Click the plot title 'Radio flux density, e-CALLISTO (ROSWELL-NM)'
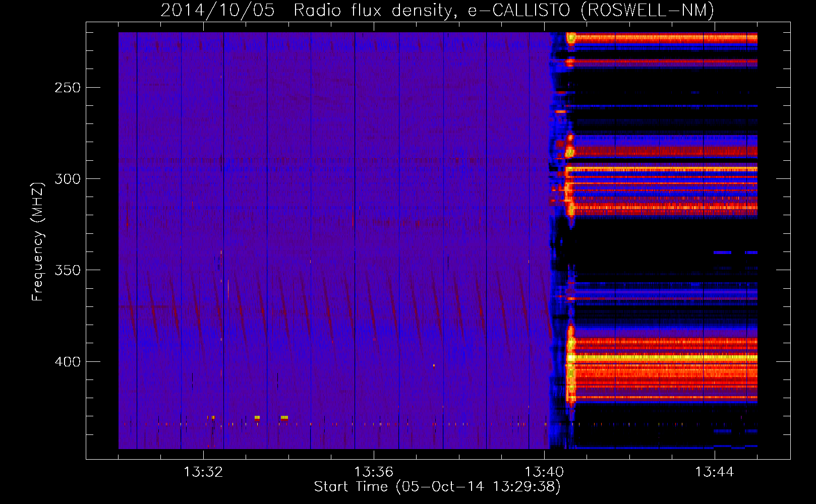This screenshot has width=816, height=504. point(504,10)
